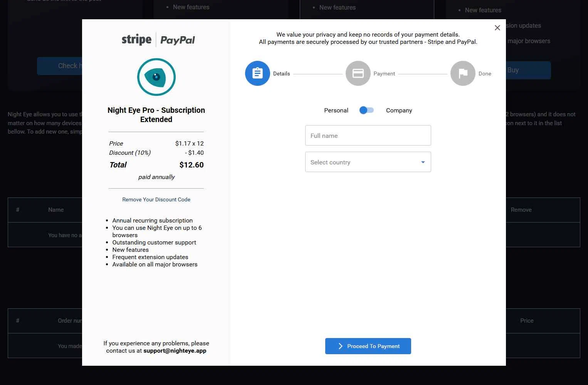
Task: Select the Personal label
Action: click(x=336, y=110)
